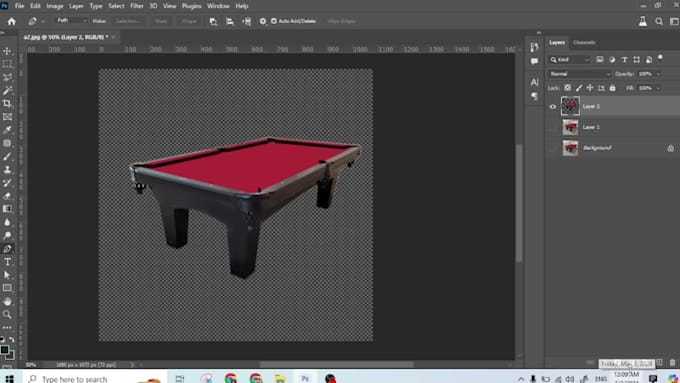
Task: Open pen options gear icon
Action: pos(263,21)
